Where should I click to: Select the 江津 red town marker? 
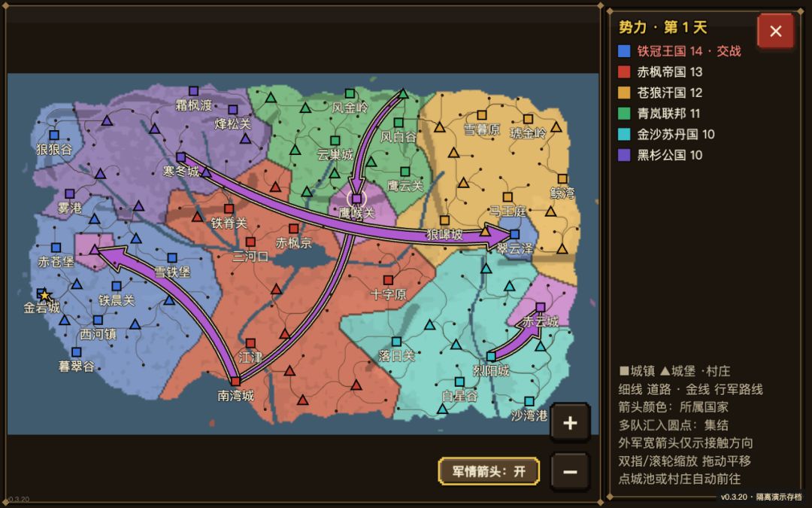click(250, 343)
